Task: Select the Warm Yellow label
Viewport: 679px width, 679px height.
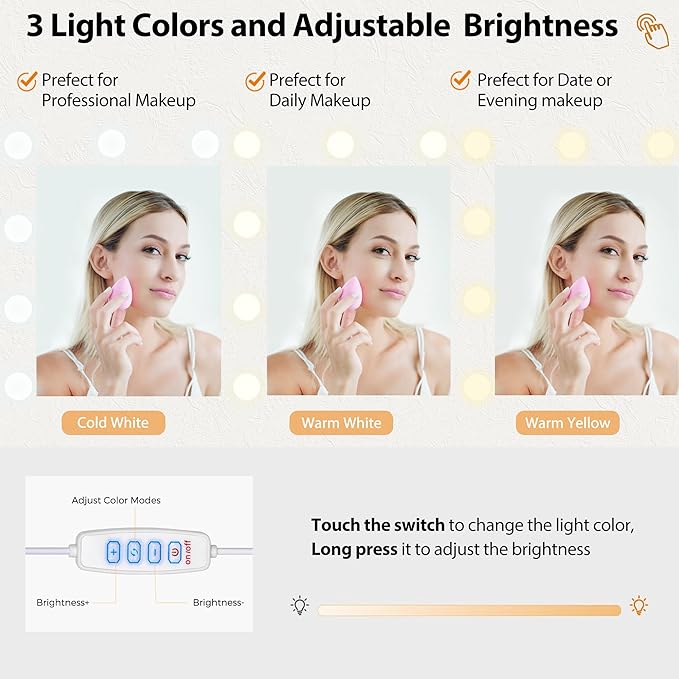Action: pos(568,423)
